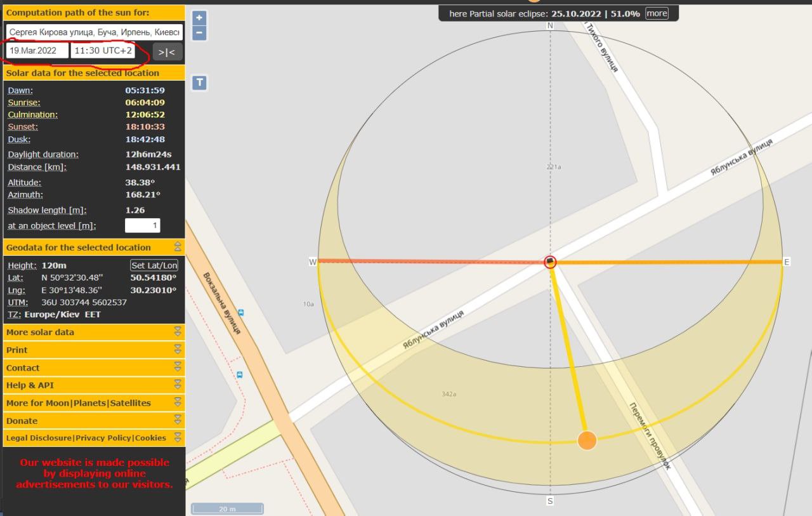Zoom in on the map
The width and height of the screenshot is (812, 516).
pyautogui.click(x=199, y=18)
